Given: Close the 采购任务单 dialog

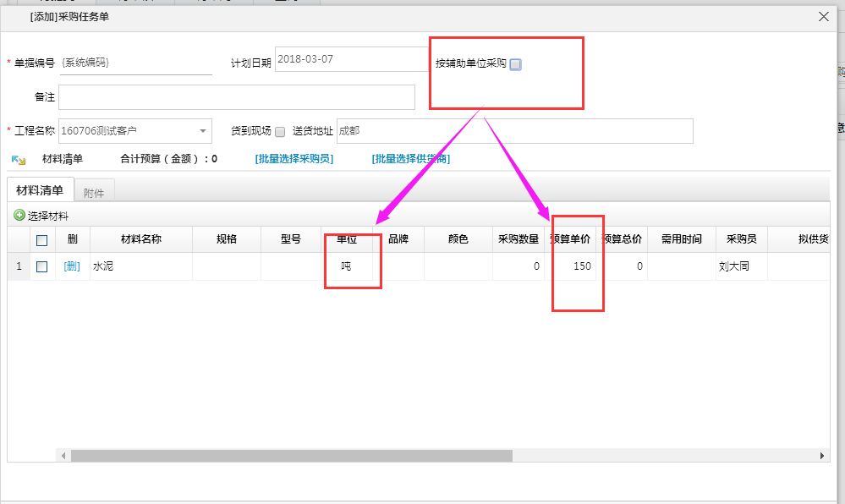Looking at the screenshot, I should tap(823, 16).
